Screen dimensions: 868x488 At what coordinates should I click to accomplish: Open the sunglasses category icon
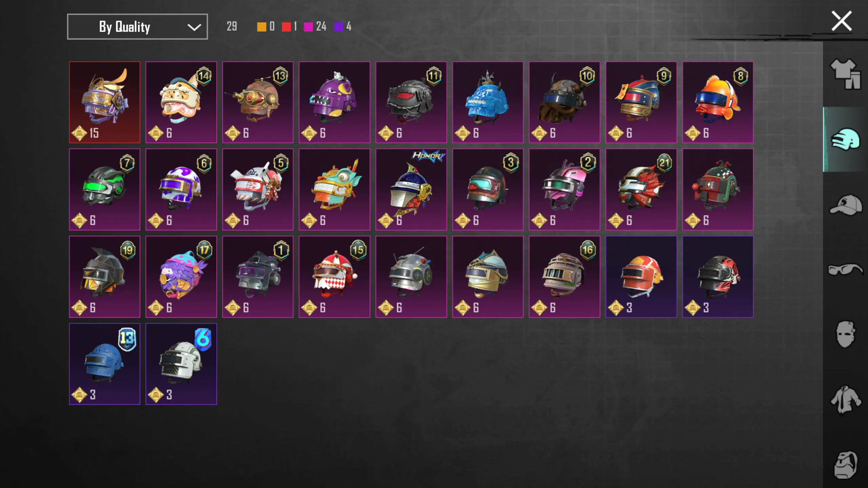point(846,270)
